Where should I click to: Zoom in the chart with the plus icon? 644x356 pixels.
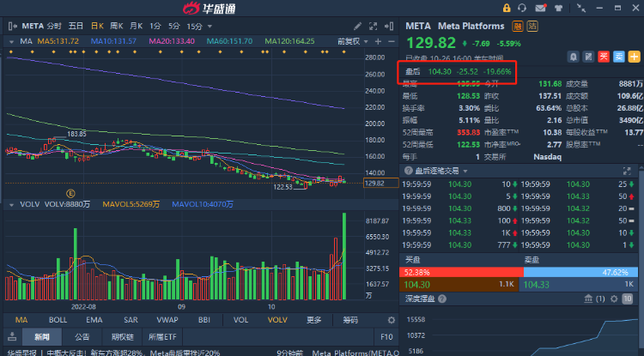(x=379, y=41)
